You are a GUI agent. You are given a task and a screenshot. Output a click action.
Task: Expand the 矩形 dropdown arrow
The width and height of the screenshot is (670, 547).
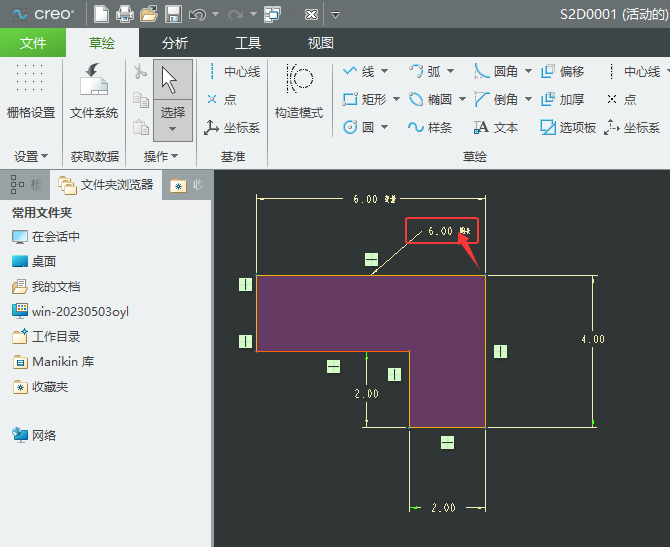point(396,99)
